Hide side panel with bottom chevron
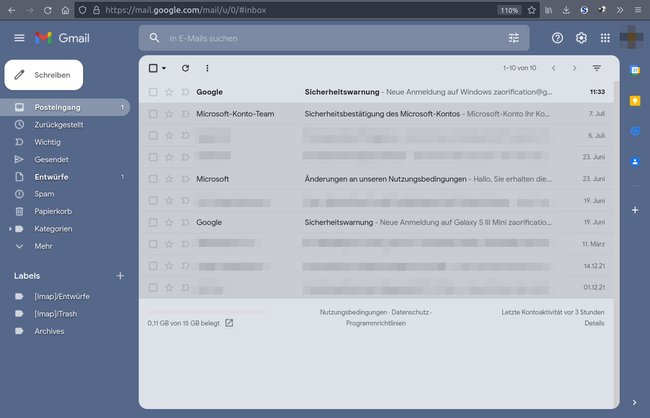The image size is (650, 418). tap(634, 402)
